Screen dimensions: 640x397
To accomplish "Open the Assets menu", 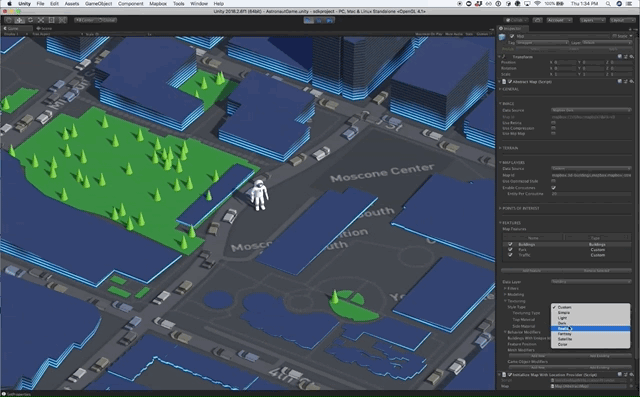I will [72, 4].
